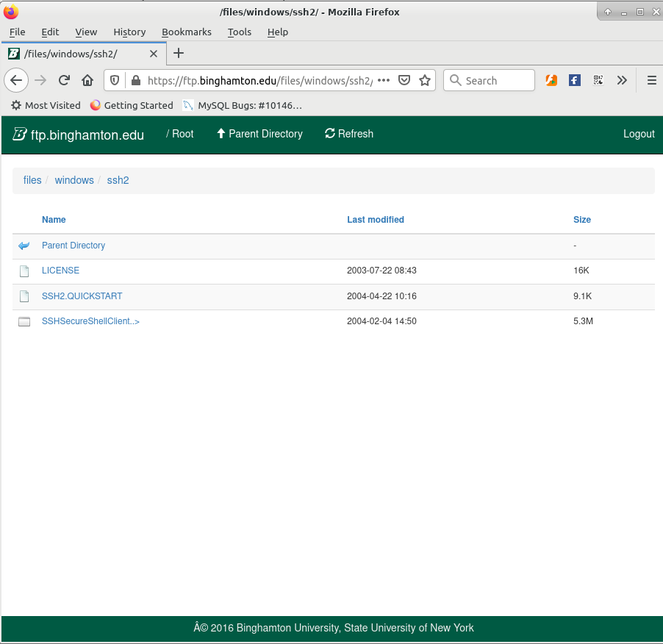
Task: Sort by Size column header
Action: (582, 220)
